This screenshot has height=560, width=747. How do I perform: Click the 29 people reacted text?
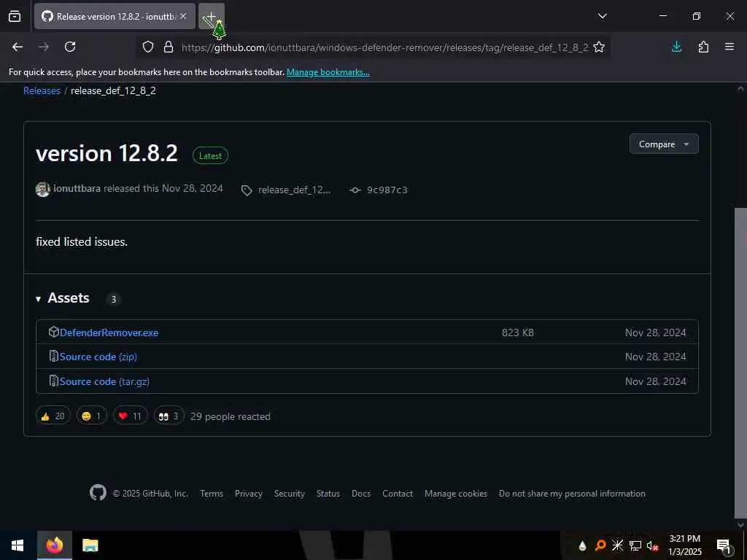coord(230,416)
